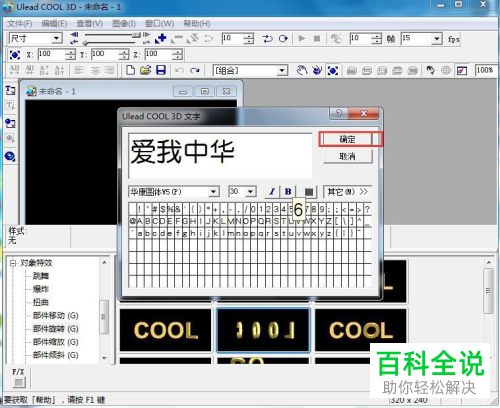Image resolution: width=500 pixels, height=408 pixels.
Task: Open the 帮助(H) menu
Action: [197, 24]
